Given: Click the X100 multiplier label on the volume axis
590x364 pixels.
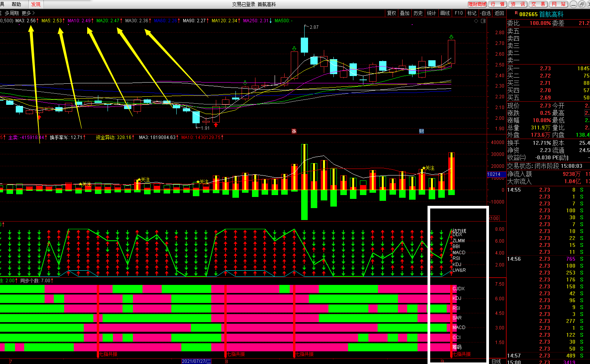Looking at the screenshot, I should tap(494, 218).
